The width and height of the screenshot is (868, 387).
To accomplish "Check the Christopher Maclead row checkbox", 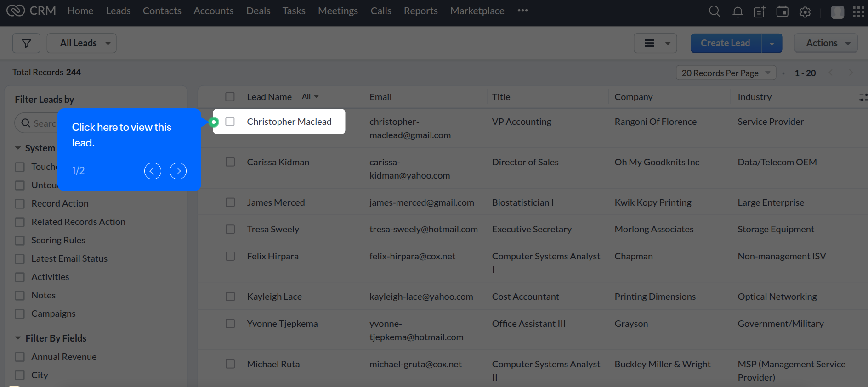I will point(230,122).
